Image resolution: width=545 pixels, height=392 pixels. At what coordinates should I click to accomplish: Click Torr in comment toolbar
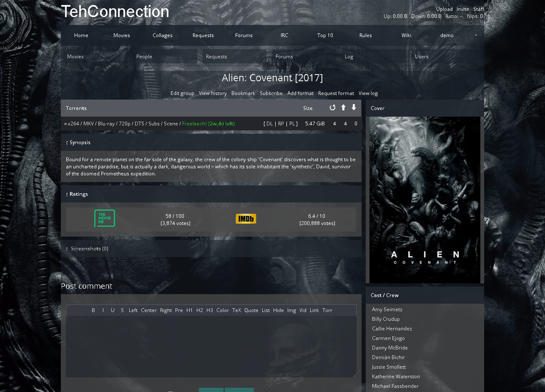click(x=327, y=310)
